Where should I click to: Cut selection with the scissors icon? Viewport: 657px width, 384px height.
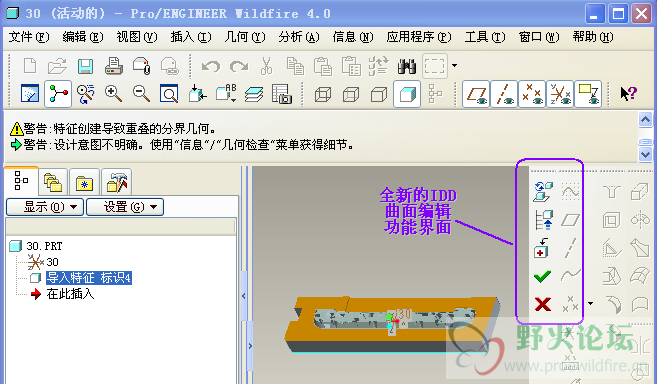point(266,66)
